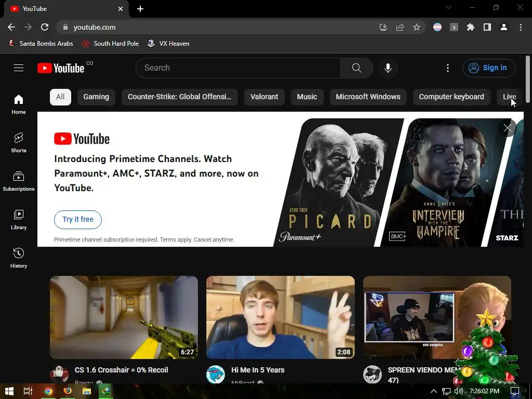Start voice search with the microphone

[388, 68]
